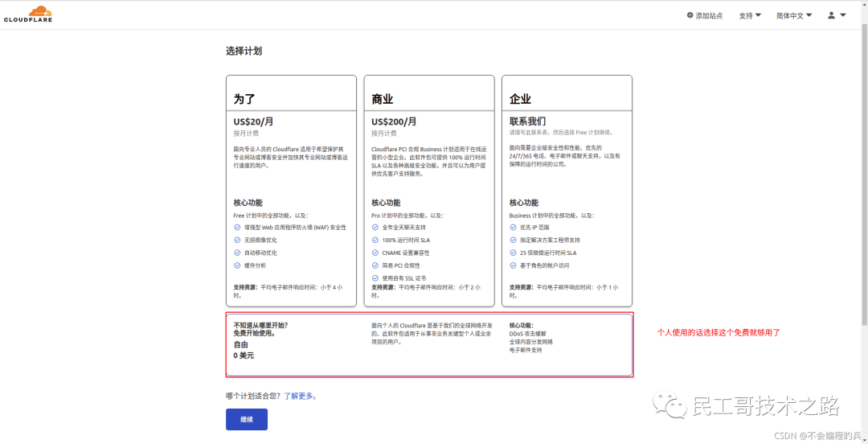Click checkmark icon beside priority IP range
Screen dimensions: 868x444
pos(513,228)
